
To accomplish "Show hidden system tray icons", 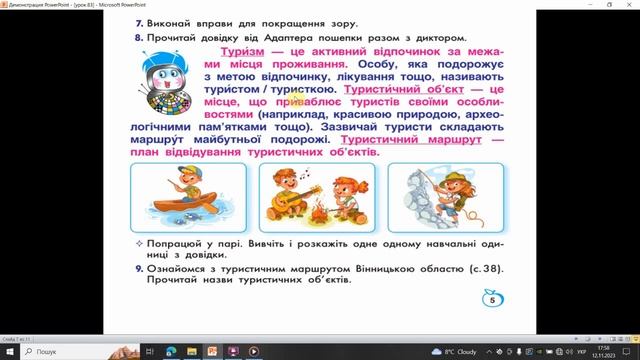I will (489, 352).
